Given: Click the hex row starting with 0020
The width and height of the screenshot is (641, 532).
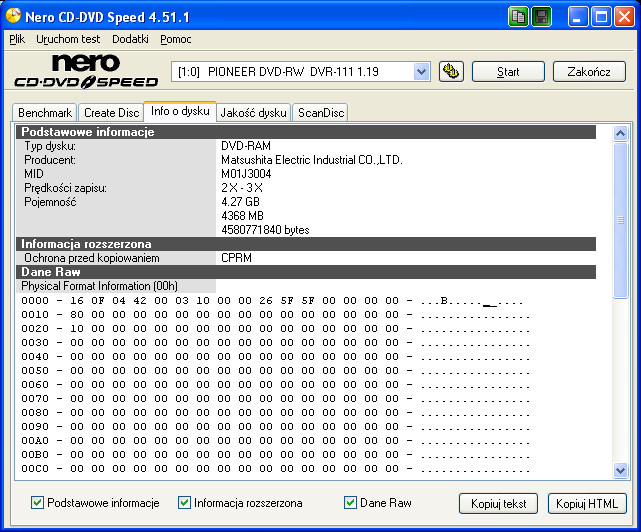Looking at the screenshot, I should [275, 329].
